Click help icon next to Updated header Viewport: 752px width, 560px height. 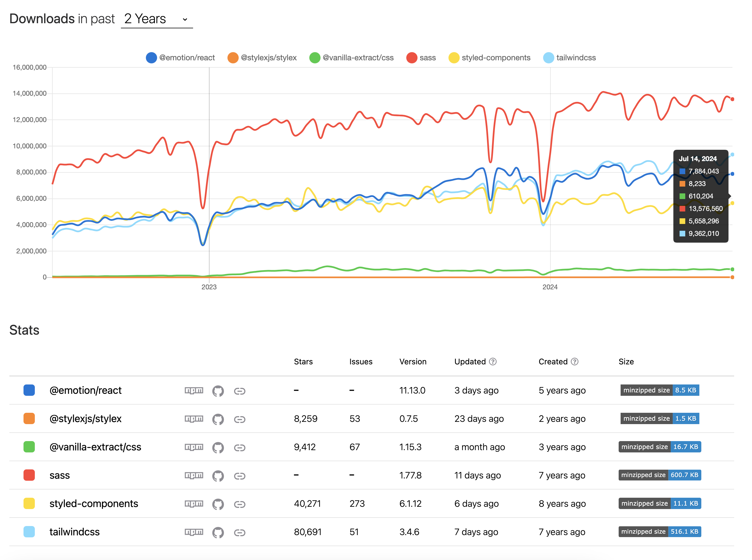[493, 362]
